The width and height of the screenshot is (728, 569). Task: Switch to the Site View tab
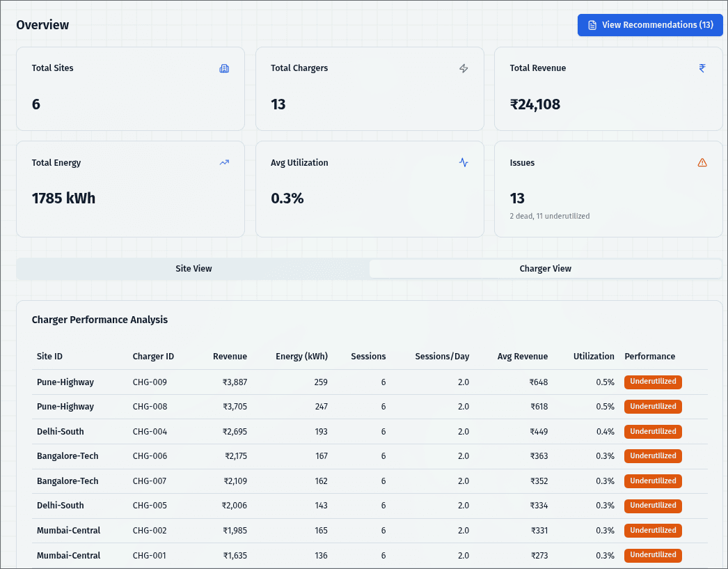tap(193, 268)
